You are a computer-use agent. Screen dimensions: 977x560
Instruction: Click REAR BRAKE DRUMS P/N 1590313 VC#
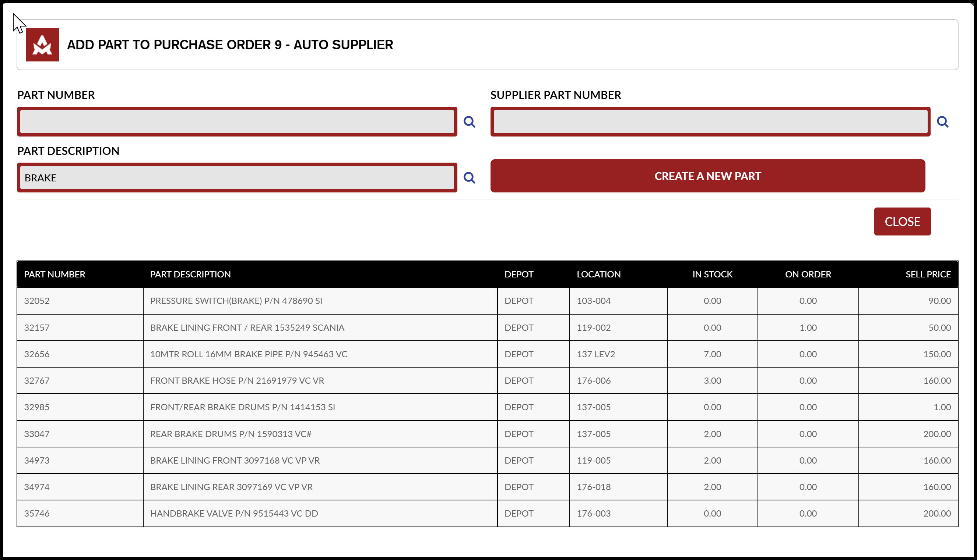231,434
